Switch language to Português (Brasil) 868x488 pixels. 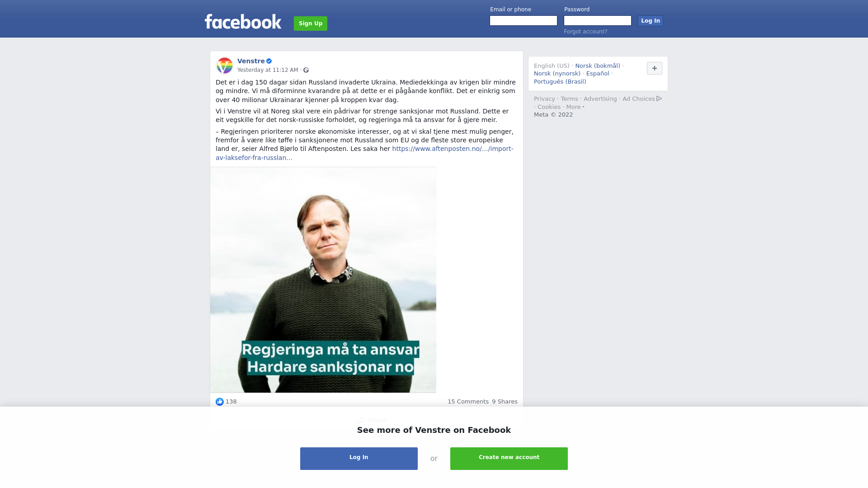(x=560, y=82)
